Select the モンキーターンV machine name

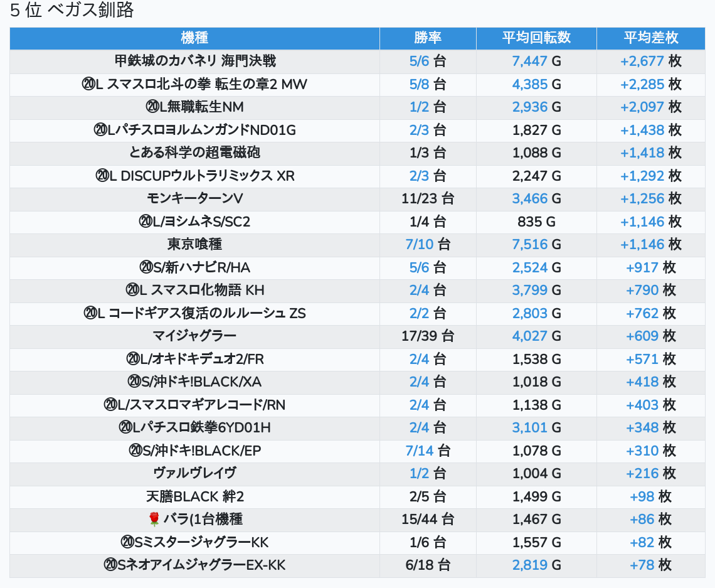point(194,198)
